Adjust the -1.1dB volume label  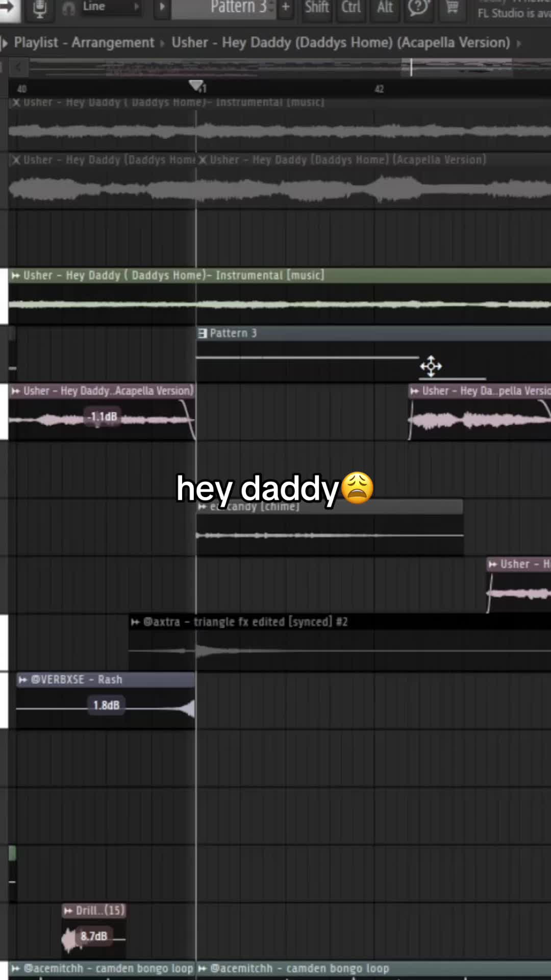102,417
